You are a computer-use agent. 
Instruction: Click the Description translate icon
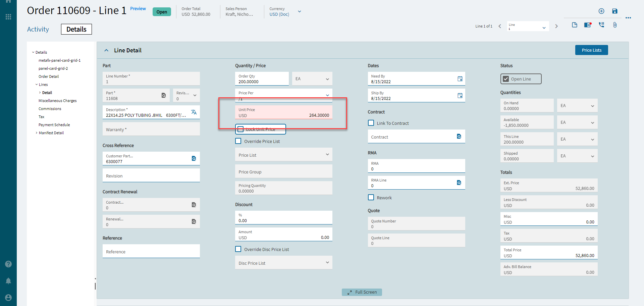194,112
